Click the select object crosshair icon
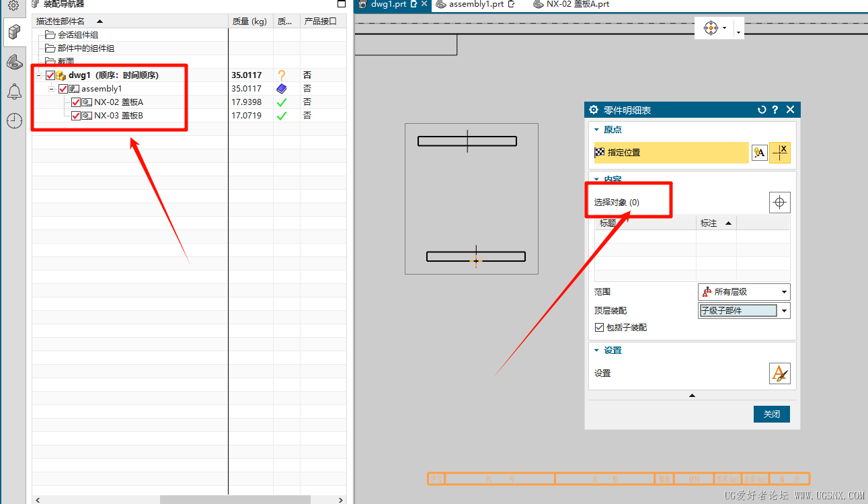 [x=780, y=203]
